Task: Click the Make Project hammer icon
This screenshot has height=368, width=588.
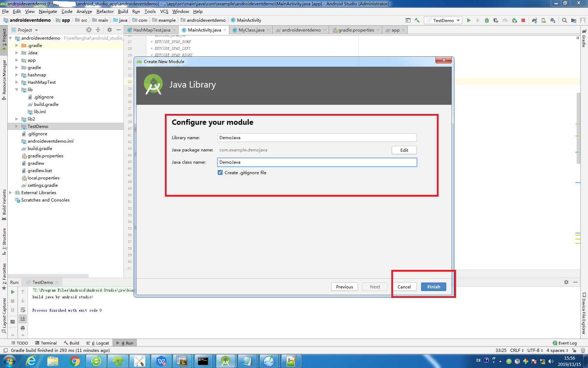Action: (417, 20)
